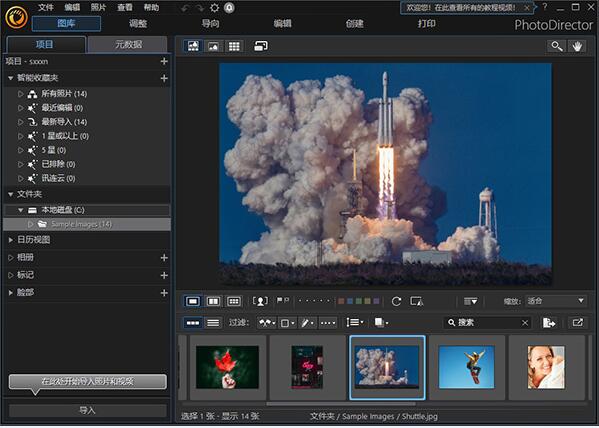Image resolution: width=599 pixels, height=428 pixels.
Task: Toggle compare two photos view
Action: [213, 301]
